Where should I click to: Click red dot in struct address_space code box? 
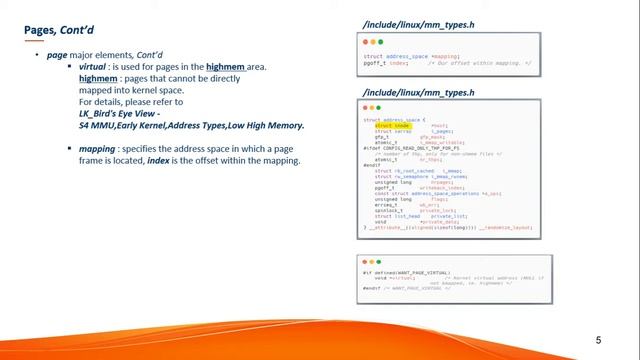point(365,108)
